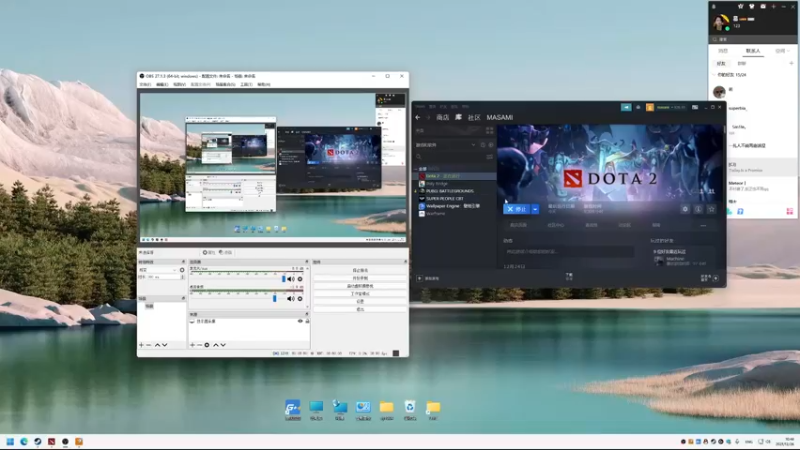Toggle visibility eye of the OBS source
800x450 pixels.
(300, 321)
